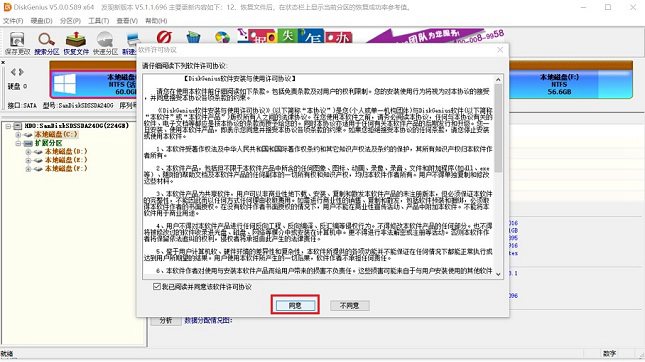Click 数字 indicator in status bar

(609, 354)
